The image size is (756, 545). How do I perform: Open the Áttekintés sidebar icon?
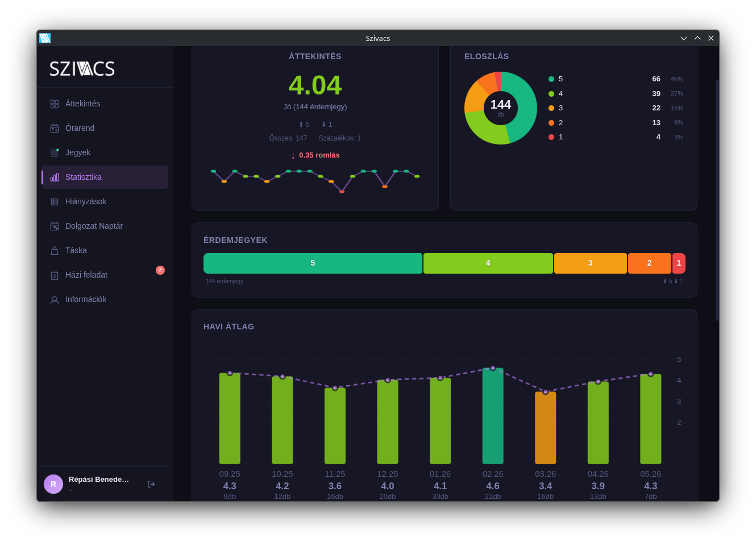55,104
